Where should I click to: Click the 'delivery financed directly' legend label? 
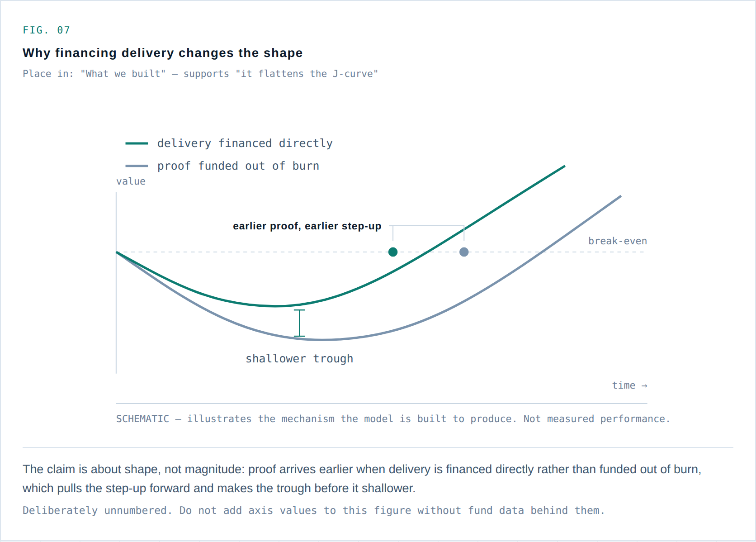[x=245, y=143]
